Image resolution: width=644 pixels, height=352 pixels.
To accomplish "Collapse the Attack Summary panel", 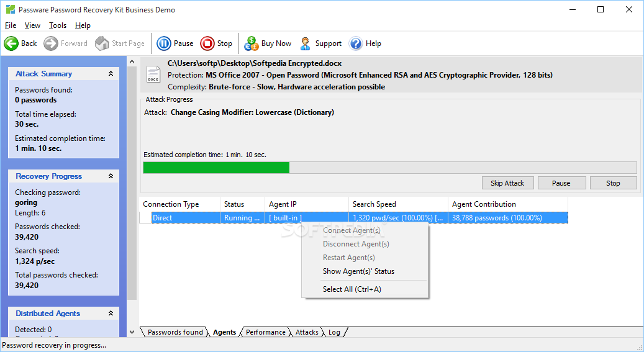I will (111, 73).
